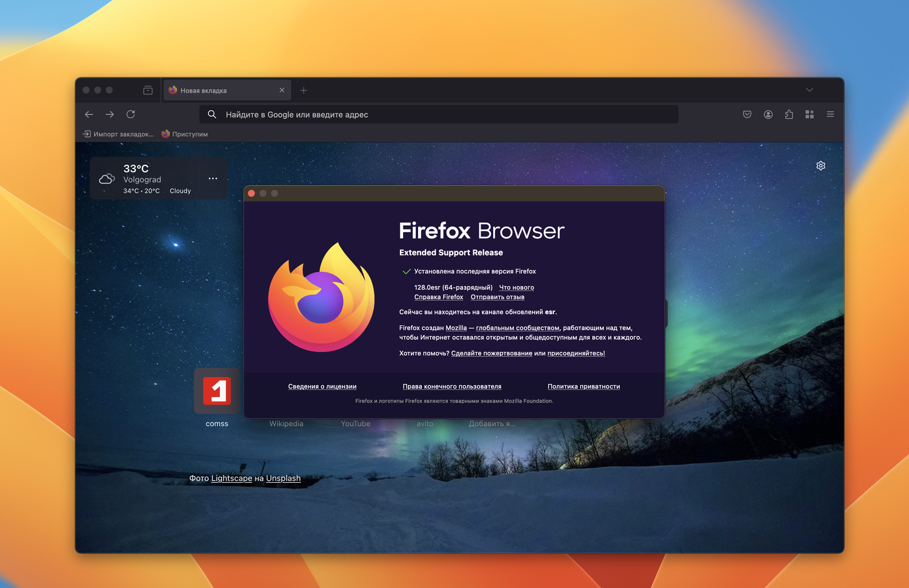Open Права конечного пользователя link

coord(452,386)
